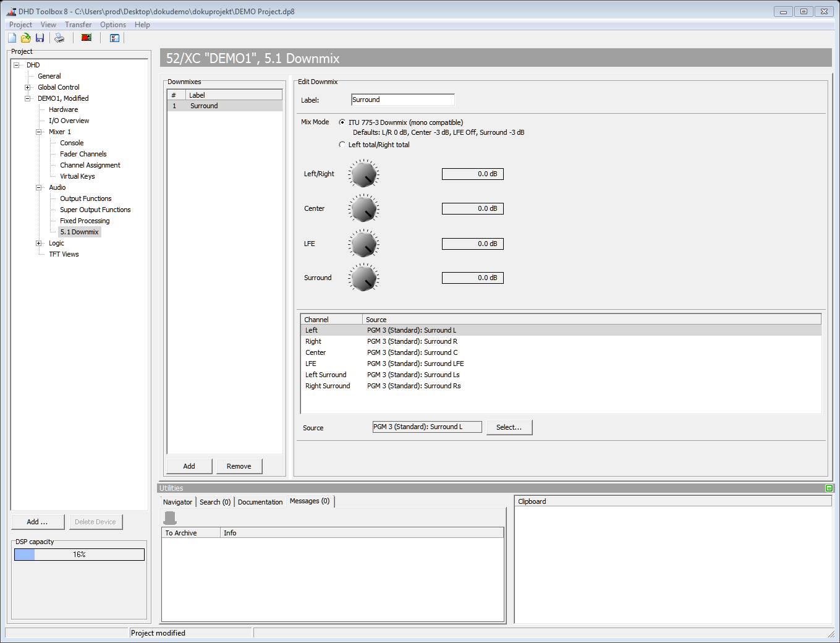Select Fixed Processing tree item
The width and height of the screenshot is (840, 643).
[x=85, y=221]
